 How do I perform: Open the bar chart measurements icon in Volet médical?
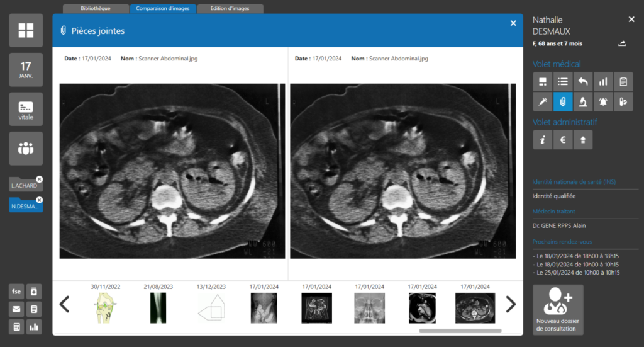[x=603, y=81]
